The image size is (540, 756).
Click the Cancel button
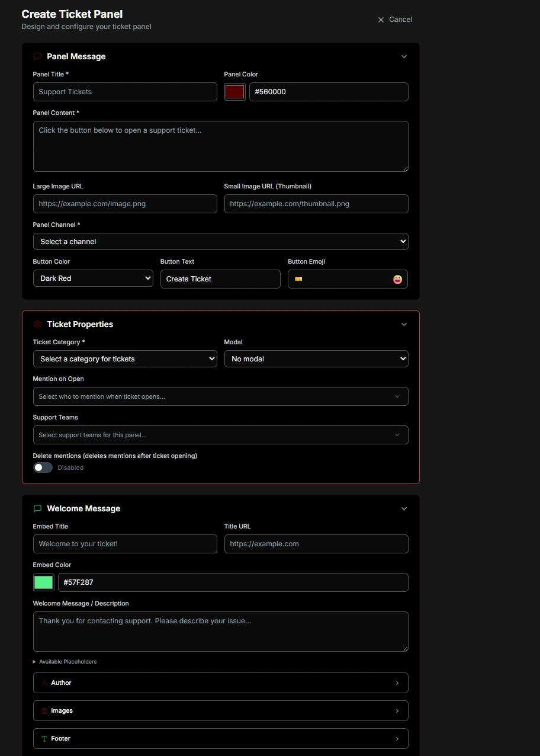coord(394,19)
